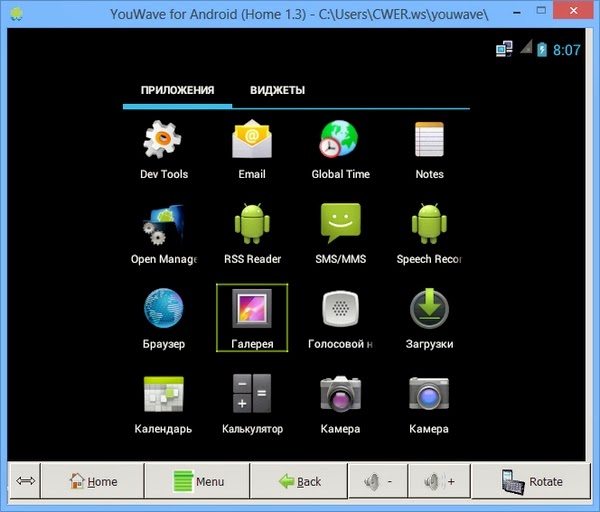This screenshot has height=512, width=600.
Task: Click the double-arrow resize button beside Home
Action: 25,481
